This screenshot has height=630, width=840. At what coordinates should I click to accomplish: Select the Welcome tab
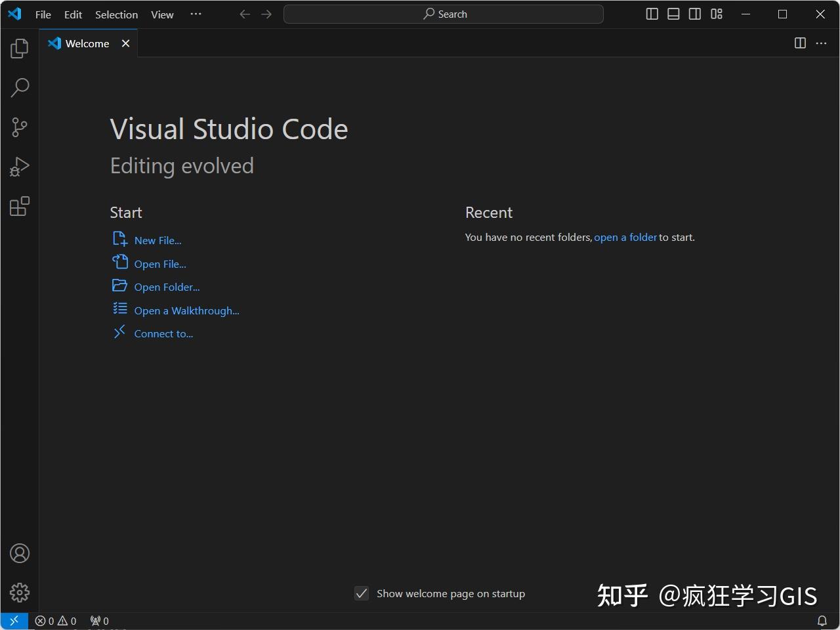point(87,43)
